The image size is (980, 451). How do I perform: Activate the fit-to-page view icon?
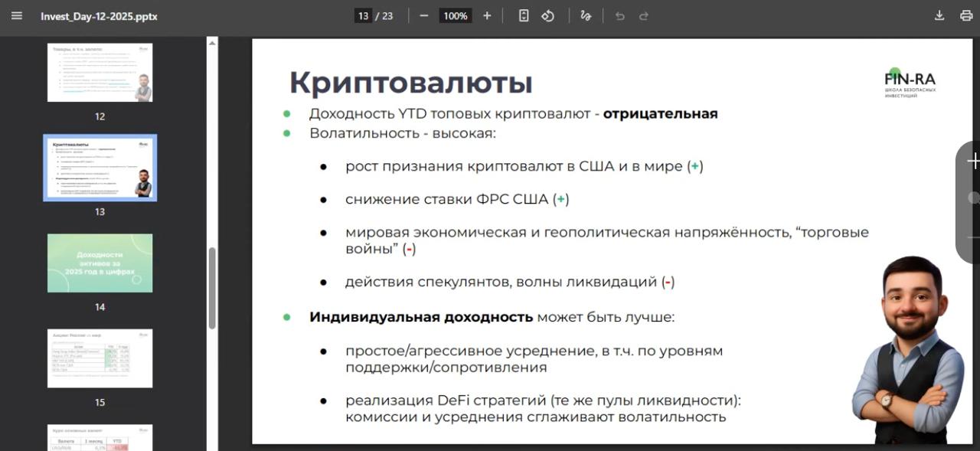click(524, 15)
